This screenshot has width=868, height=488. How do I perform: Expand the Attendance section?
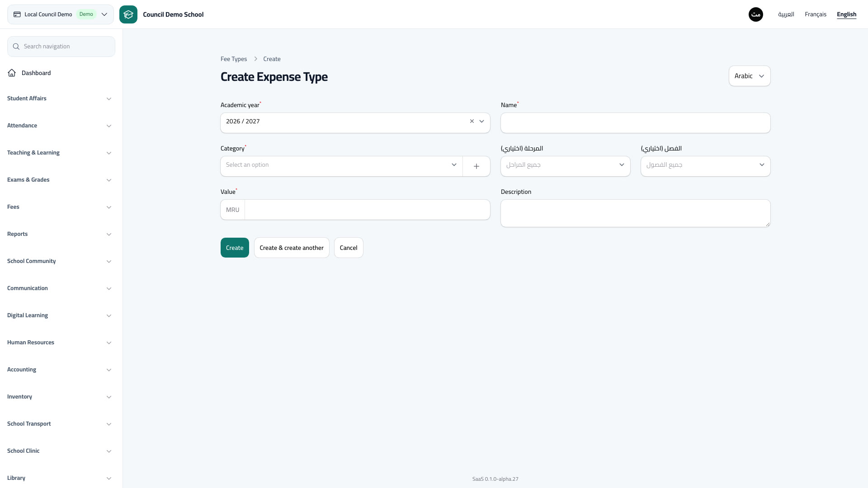[59, 126]
